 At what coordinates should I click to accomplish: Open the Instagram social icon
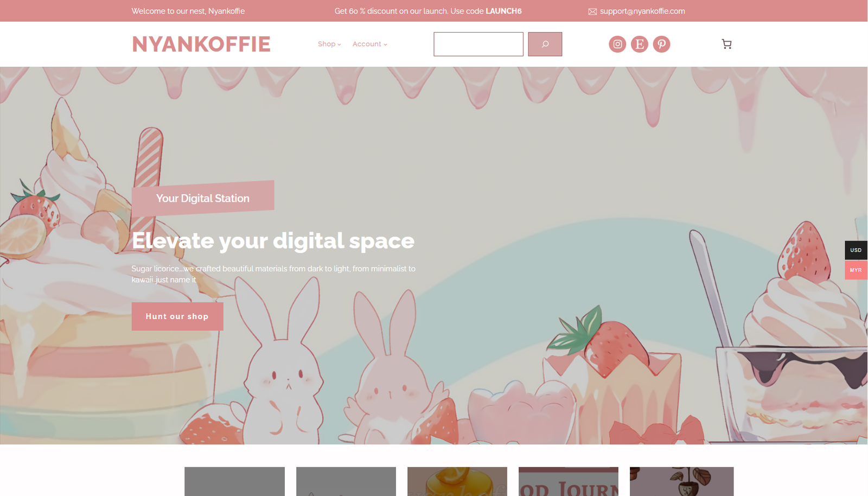pos(617,44)
